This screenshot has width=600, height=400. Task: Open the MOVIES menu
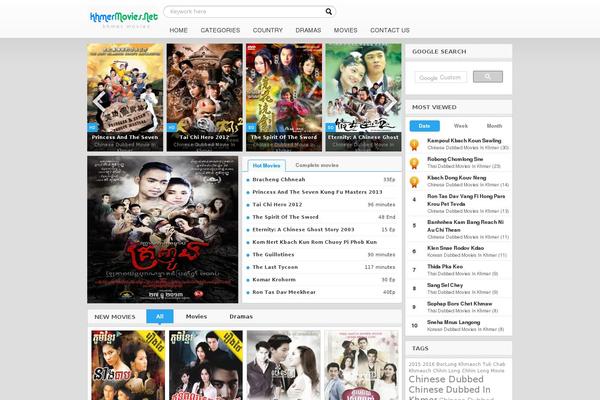[345, 30]
